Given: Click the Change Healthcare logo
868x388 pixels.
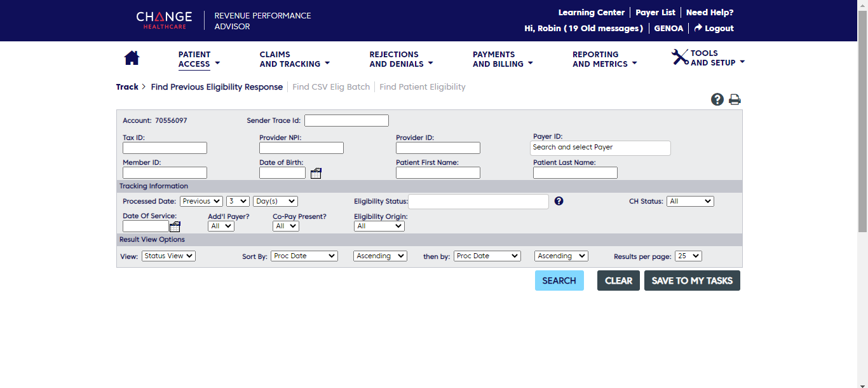Looking at the screenshot, I should pos(164,20).
